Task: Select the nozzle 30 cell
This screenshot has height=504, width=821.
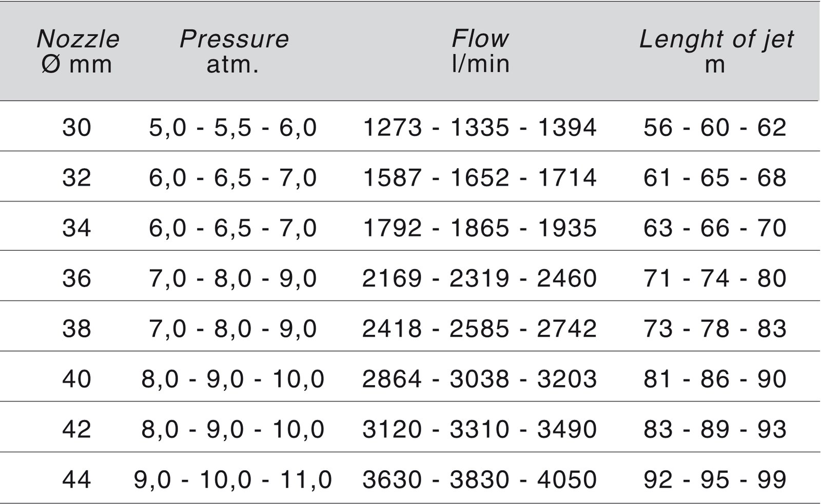Action: coord(77,127)
